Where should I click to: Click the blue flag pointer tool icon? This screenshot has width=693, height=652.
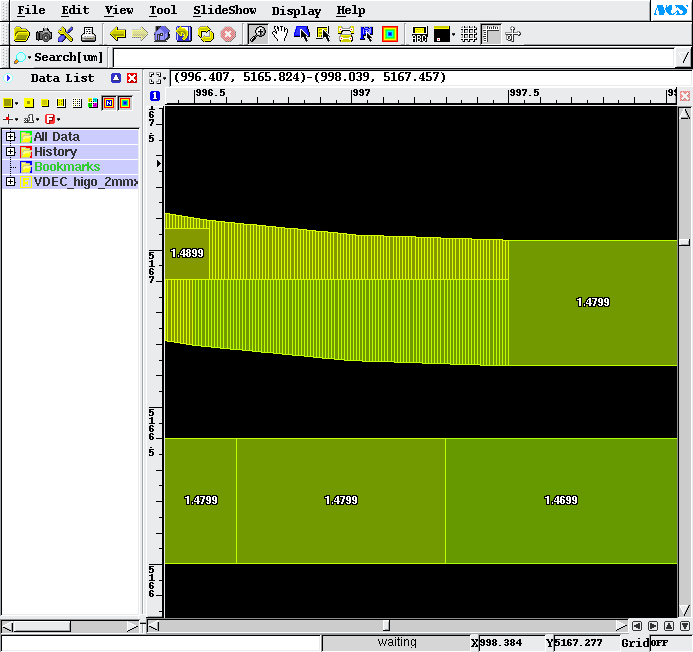367,34
